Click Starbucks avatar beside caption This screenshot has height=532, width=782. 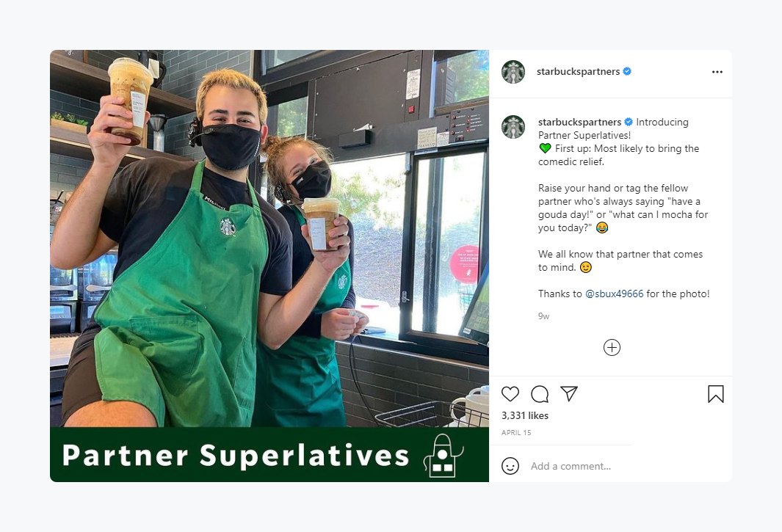pyautogui.click(x=513, y=127)
